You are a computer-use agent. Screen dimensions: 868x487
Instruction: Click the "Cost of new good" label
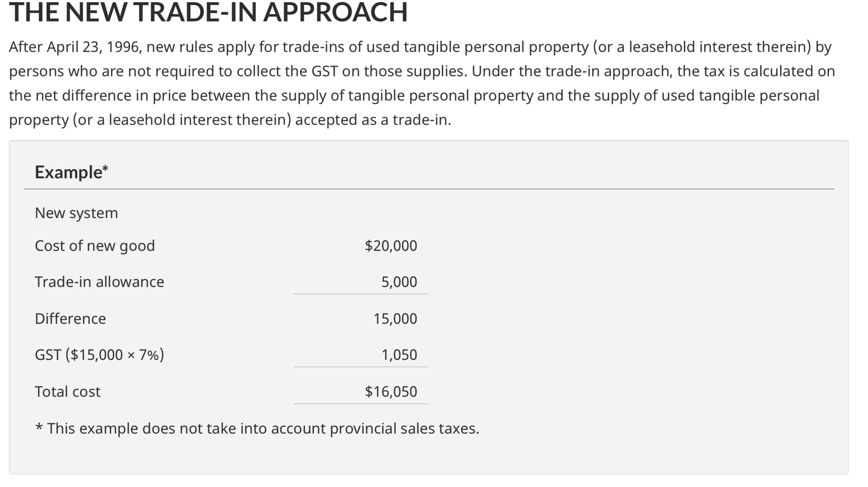pyautogui.click(x=95, y=246)
